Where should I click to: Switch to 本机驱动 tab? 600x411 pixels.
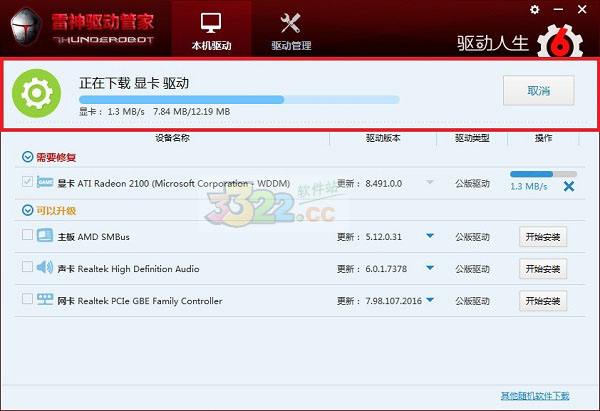[211, 30]
